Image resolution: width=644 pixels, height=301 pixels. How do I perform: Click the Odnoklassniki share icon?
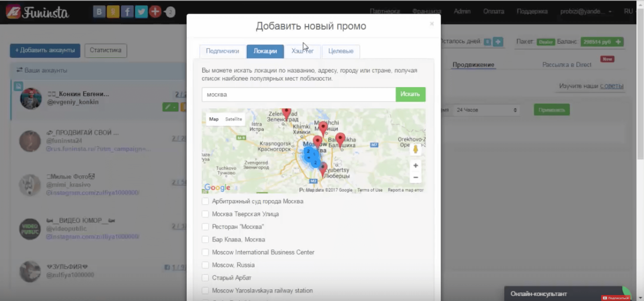(x=113, y=12)
